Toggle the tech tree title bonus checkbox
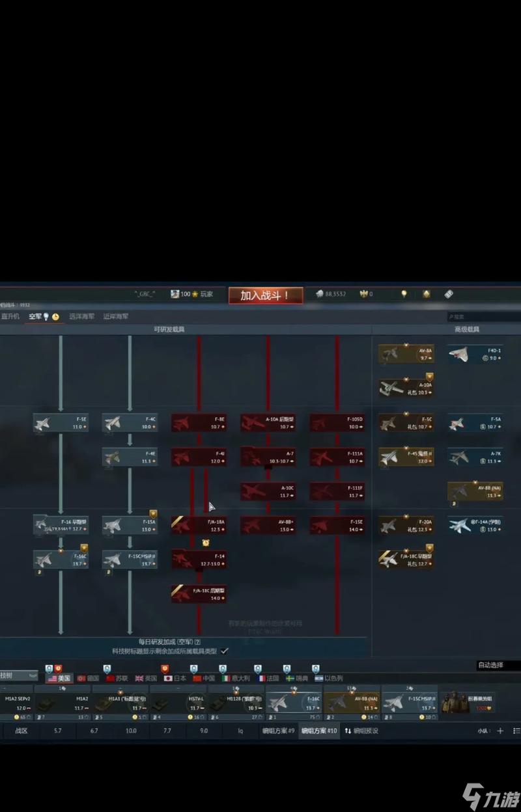The width and height of the screenshot is (521, 812). pos(225,651)
